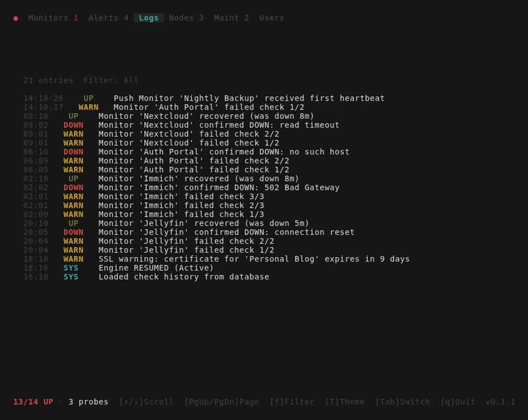Viewport: 528px width, 420px height.
Task: Select Nextcloud failed check 2/2 entry
Action: pyautogui.click(x=151, y=134)
